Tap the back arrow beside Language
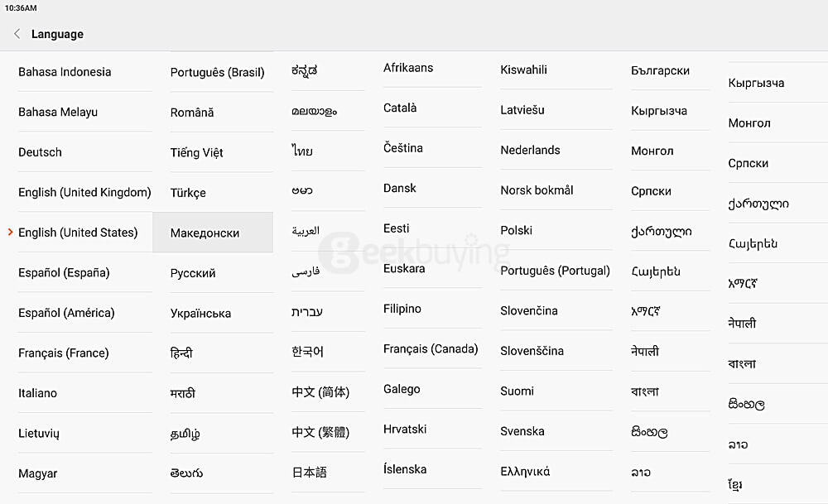 coord(17,34)
